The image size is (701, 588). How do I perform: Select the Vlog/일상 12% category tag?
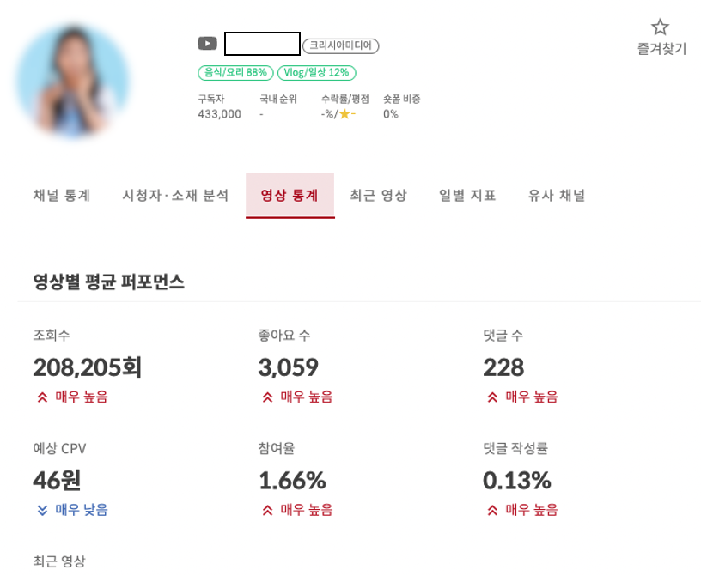click(x=319, y=70)
